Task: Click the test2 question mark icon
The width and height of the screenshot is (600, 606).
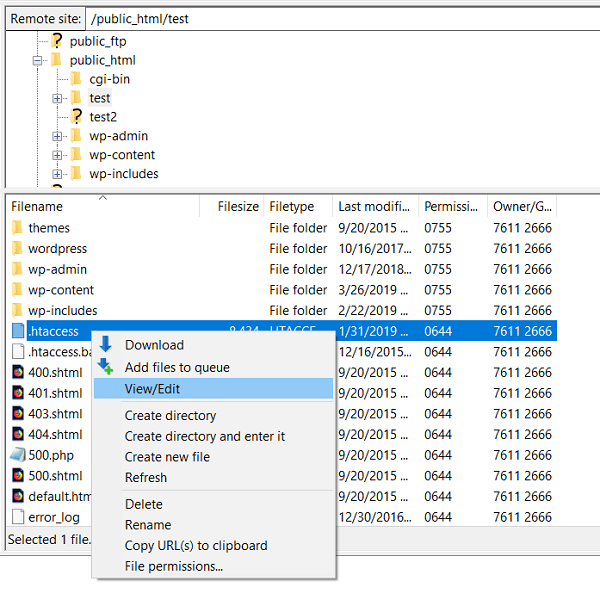Action: click(x=77, y=116)
